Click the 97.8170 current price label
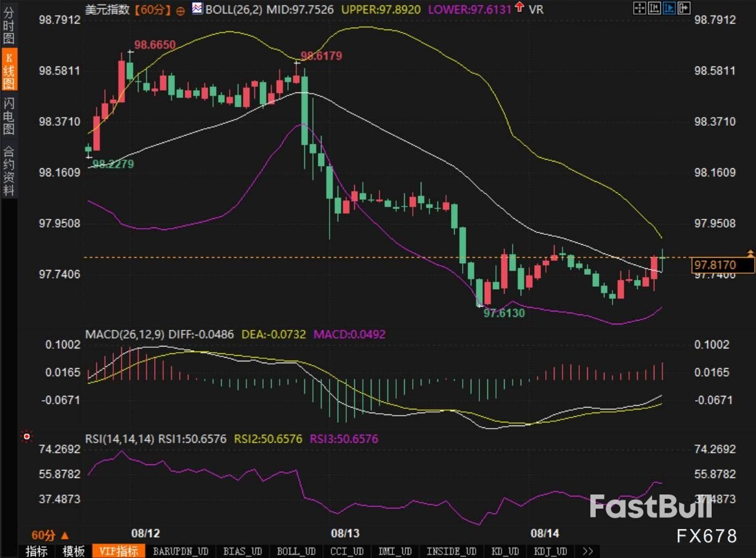Viewport: 756px width, 558px height. [x=723, y=265]
